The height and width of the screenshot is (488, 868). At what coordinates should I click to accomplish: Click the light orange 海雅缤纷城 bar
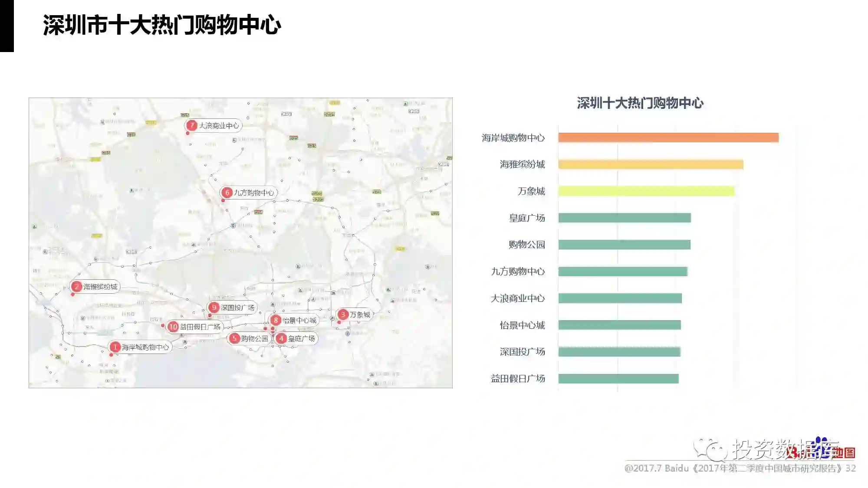tap(650, 164)
